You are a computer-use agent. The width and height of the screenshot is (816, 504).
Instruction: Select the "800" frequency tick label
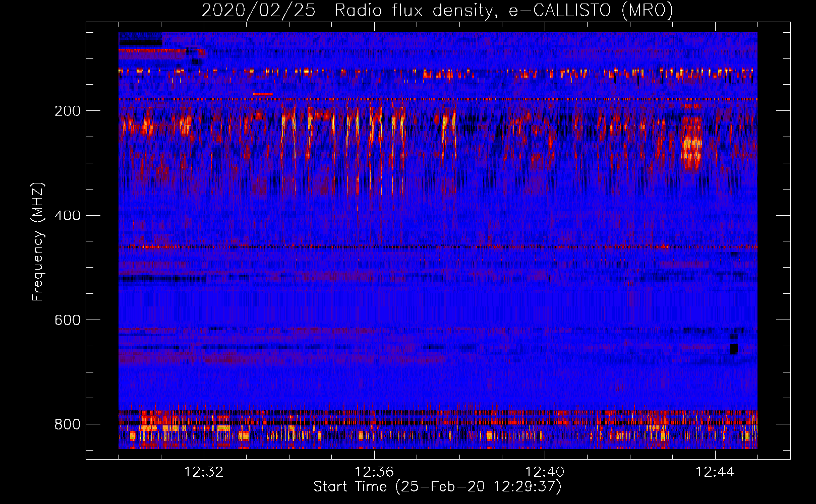tap(68, 424)
